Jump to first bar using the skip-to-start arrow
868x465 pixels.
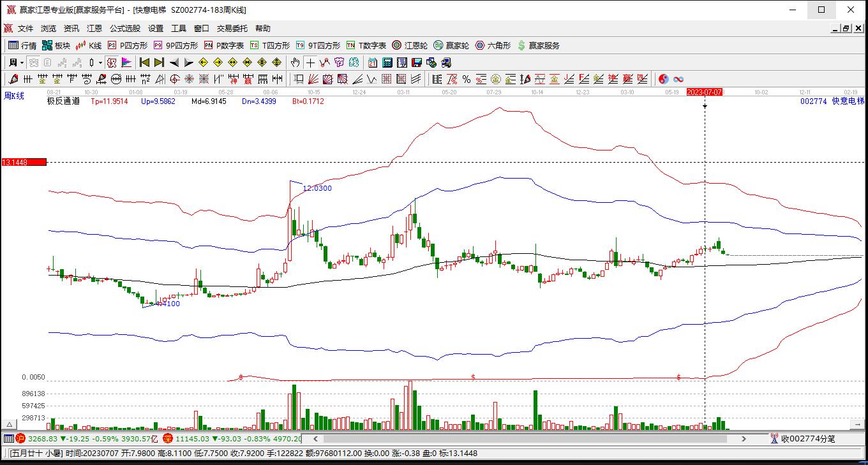(x=144, y=63)
